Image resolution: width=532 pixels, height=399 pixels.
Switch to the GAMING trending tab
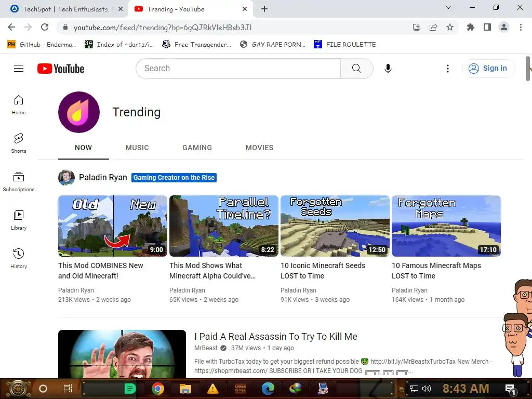(197, 148)
